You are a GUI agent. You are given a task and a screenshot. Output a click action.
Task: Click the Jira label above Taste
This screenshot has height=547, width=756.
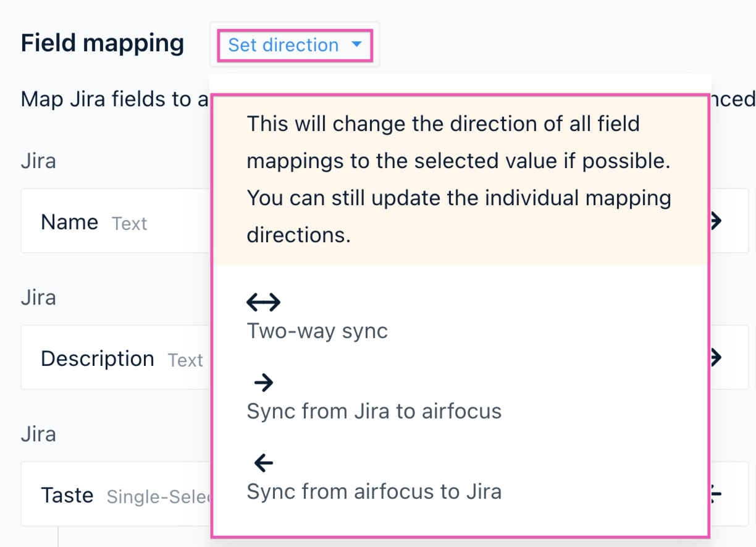pyautogui.click(x=38, y=435)
